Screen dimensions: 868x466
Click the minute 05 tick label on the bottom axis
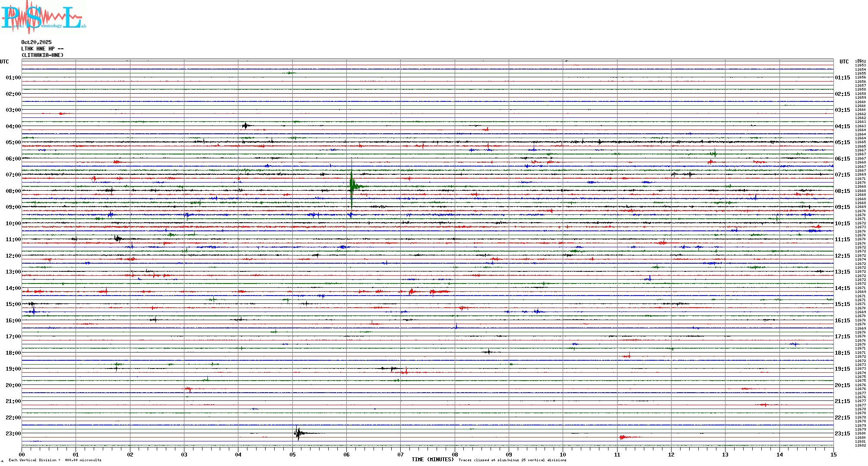292,455
